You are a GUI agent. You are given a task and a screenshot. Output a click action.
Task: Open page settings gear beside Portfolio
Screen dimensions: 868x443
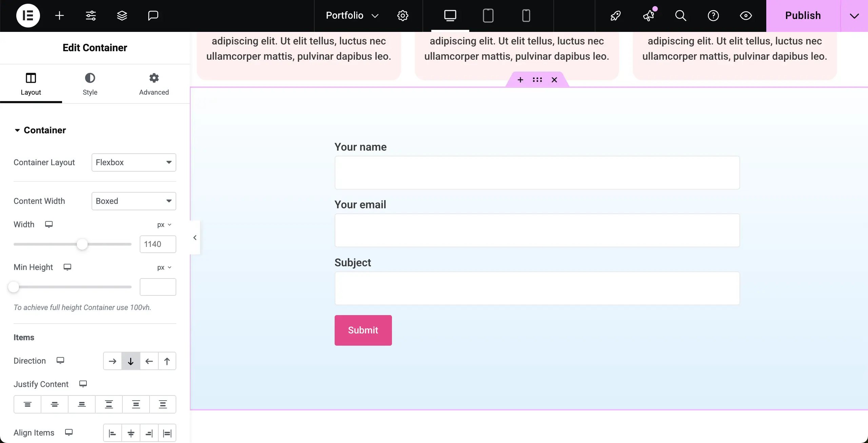point(403,16)
